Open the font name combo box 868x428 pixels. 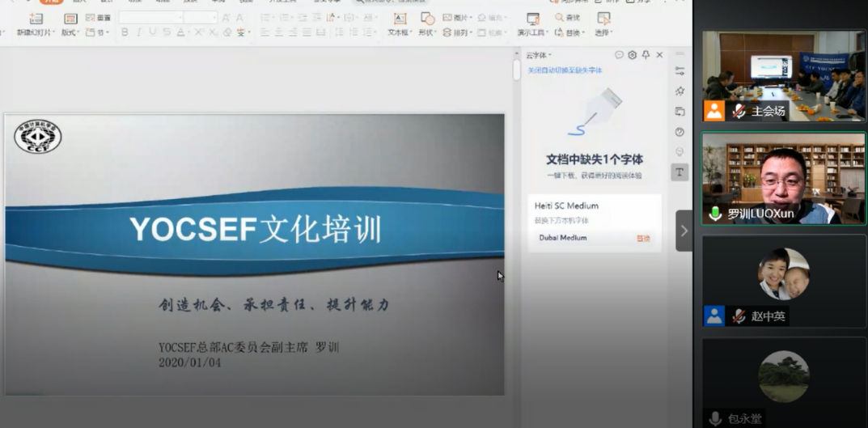[x=150, y=18]
